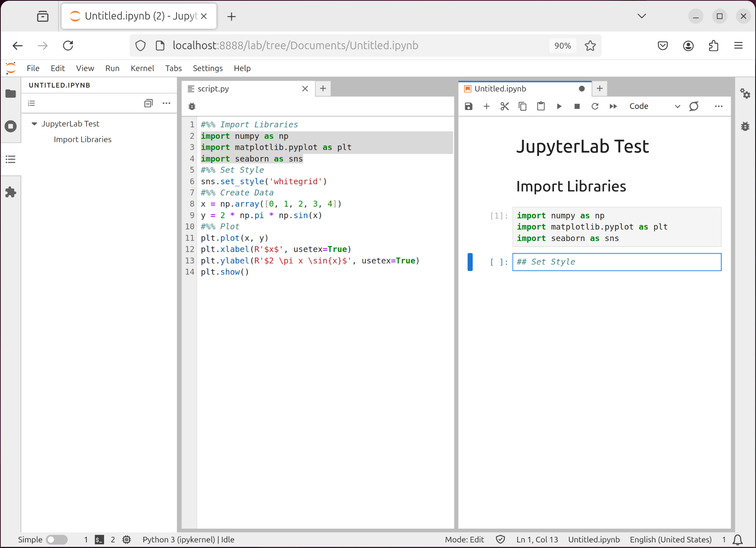
Task: Restart the kernel with circular arrow icon
Action: point(595,106)
